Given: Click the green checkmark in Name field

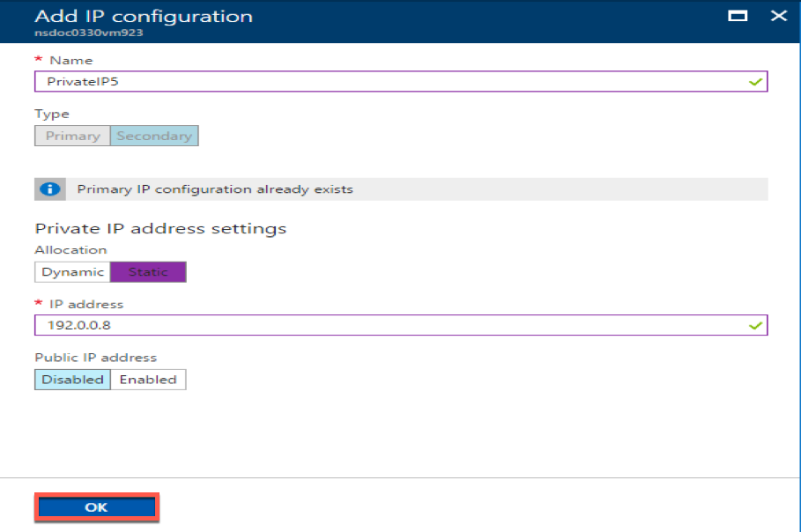Looking at the screenshot, I should coord(755,82).
